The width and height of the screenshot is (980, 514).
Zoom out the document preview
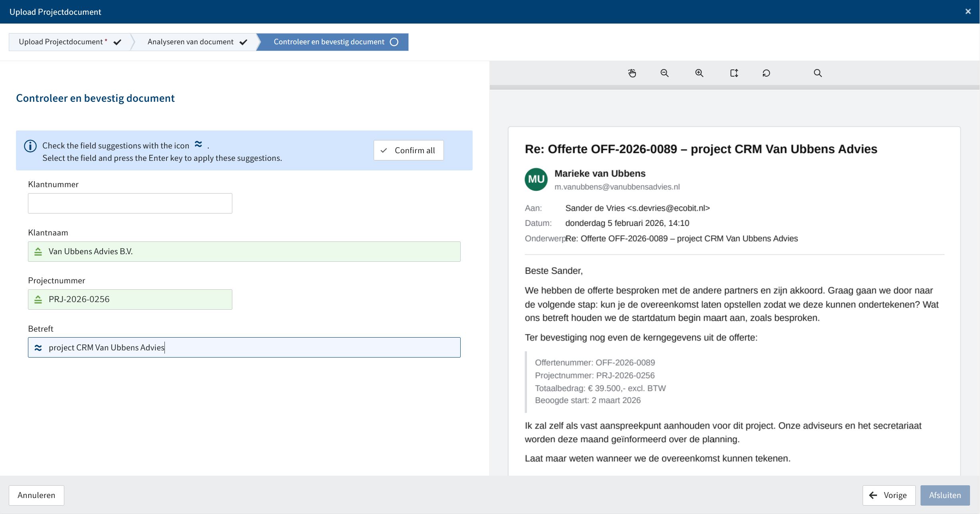[x=665, y=73]
